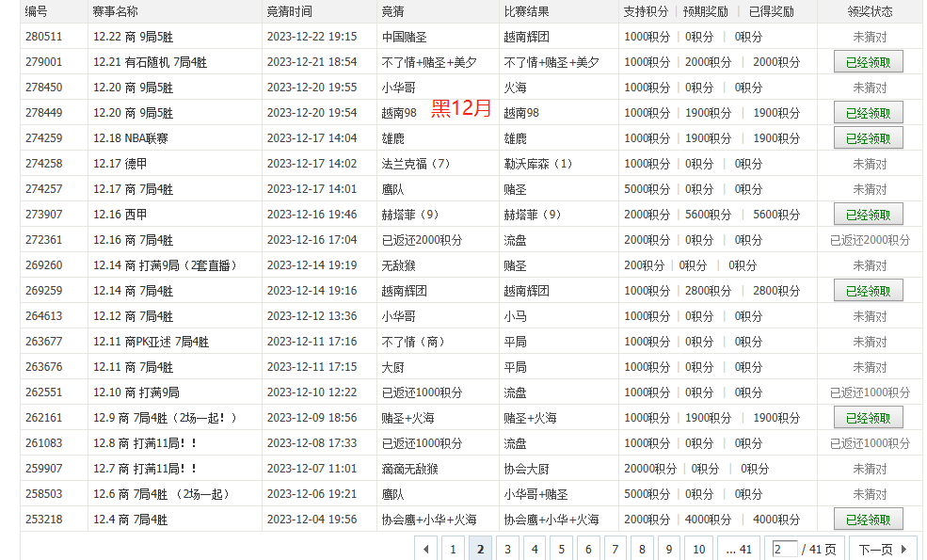
Task: Click the 编号 column header
Action: (x=35, y=11)
